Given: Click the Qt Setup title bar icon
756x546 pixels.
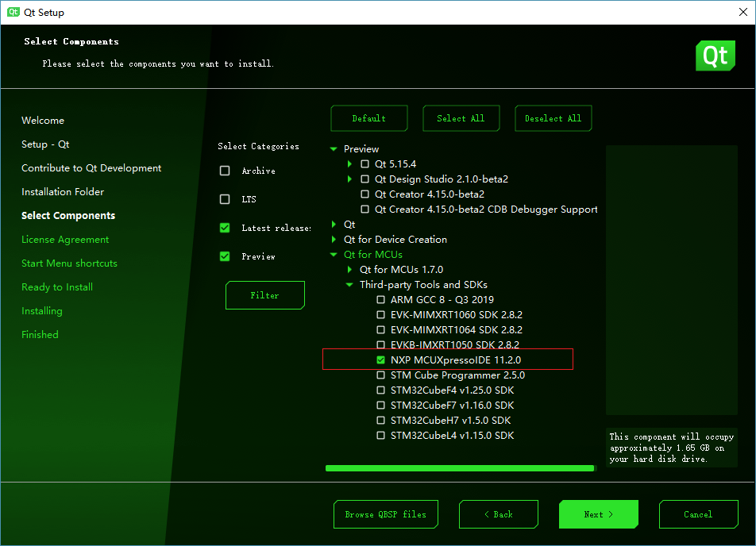Looking at the screenshot, I should (x=13, y=12).
